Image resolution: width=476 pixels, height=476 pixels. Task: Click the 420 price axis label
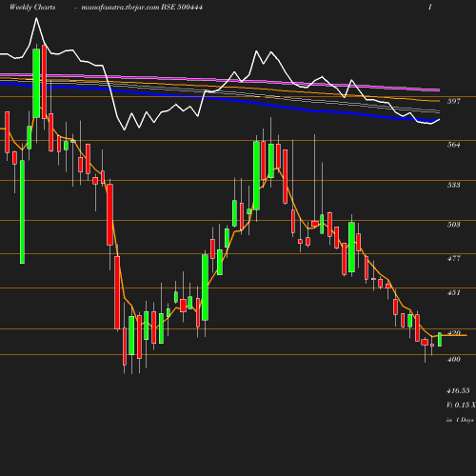(453, 332)
